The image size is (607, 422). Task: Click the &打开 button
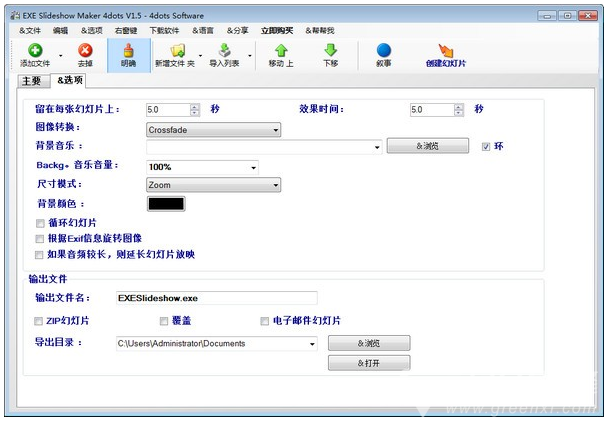click(x=369, y=363)
